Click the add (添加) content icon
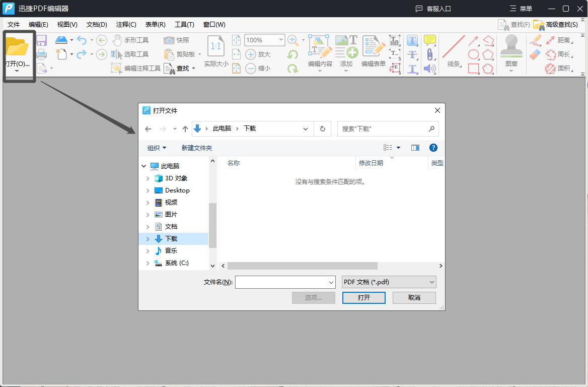Screen dimensions: 588x387 (x=346, y=46)
